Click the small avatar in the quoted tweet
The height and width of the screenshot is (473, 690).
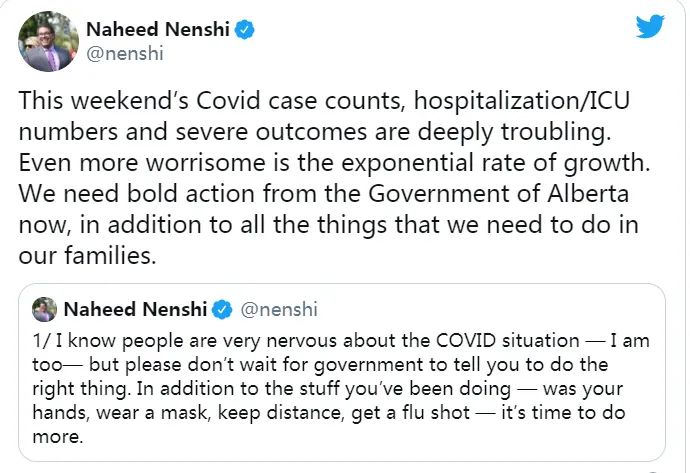coord(44,309)
